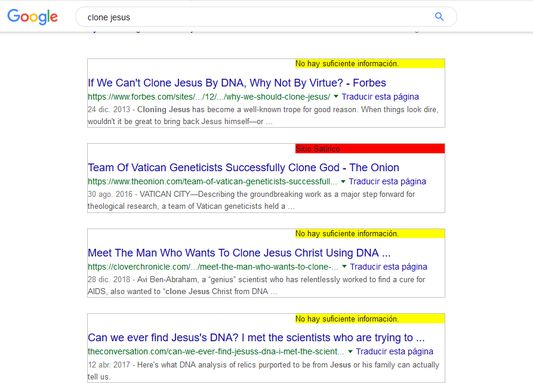Focus the search box containing 'clone jesus'
This screenshot has height=383, width=533.
coord(266,17)
